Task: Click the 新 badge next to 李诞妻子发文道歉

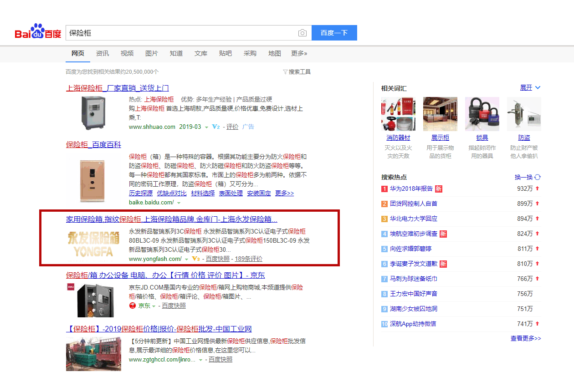Action: pyautogui.click(x=443, y=264)
